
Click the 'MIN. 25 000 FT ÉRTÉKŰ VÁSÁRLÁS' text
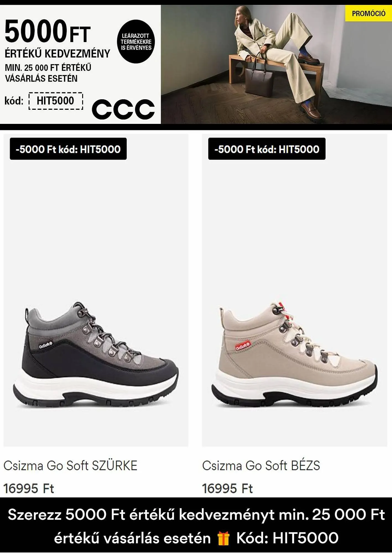click(x=48, y=73)
